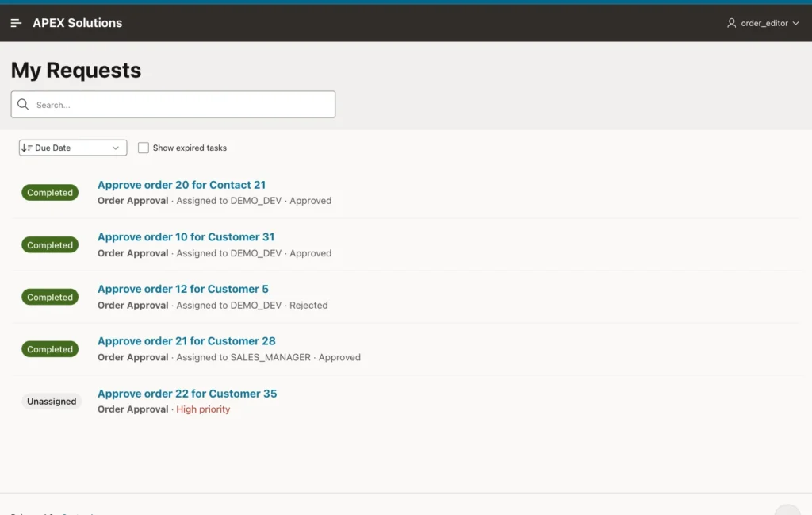Open Approve order 12 for Customer 5
Screen dimensions: 812x515
(x=183, y=289)
